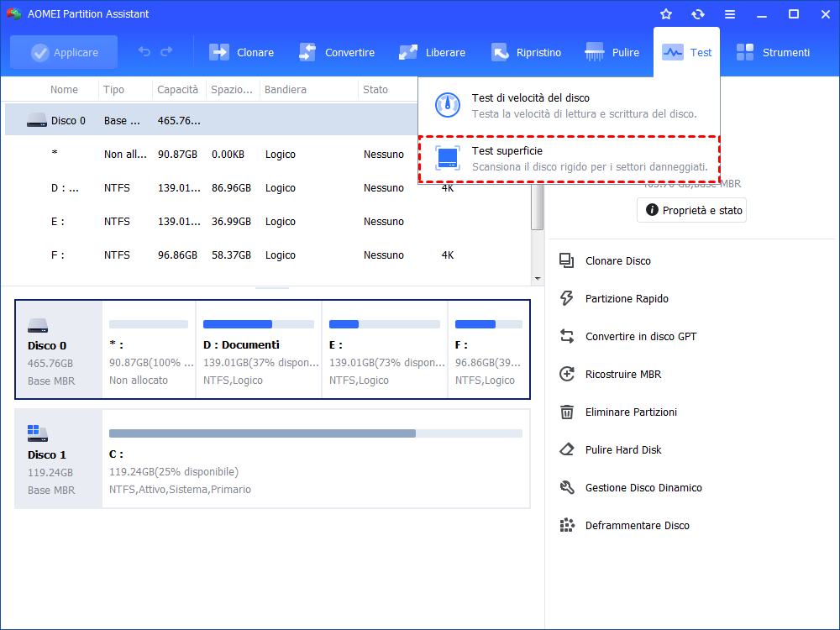
Task: Choose Test di velocità del disco
Action: pos(569,105)
